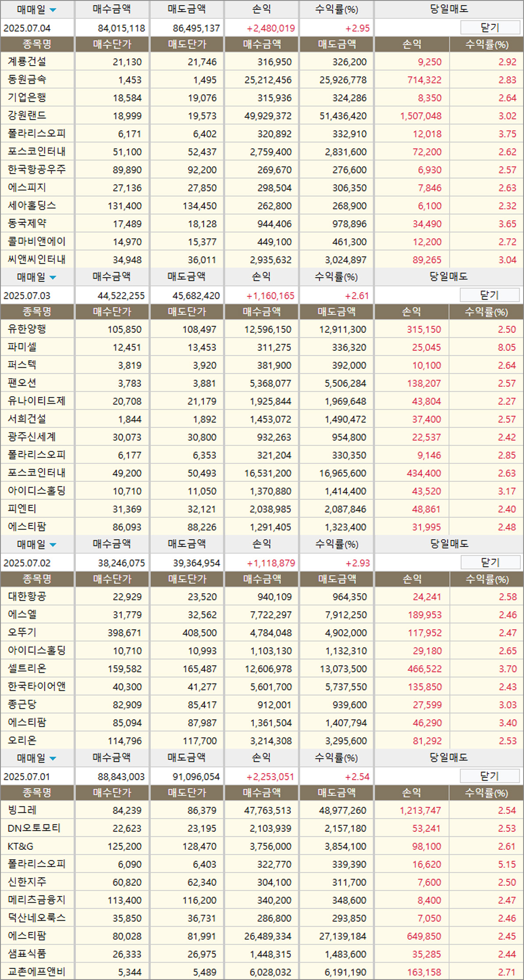Click the 교촌에프앤비 stock name

pyautogui.click(x=37, y=972)
